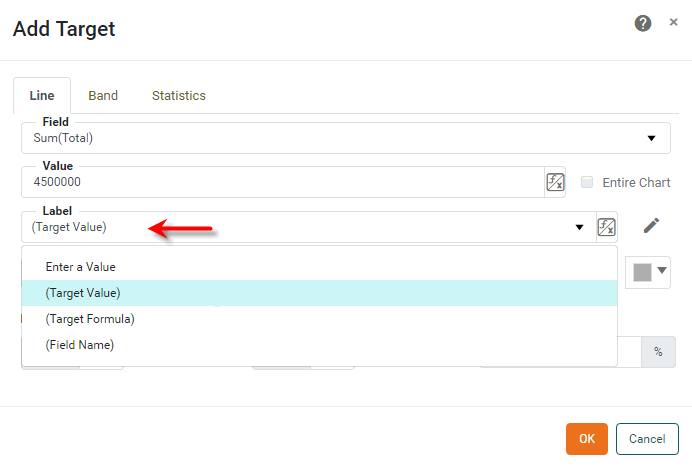Open the help question mark icon

click(x=643, y=23)
